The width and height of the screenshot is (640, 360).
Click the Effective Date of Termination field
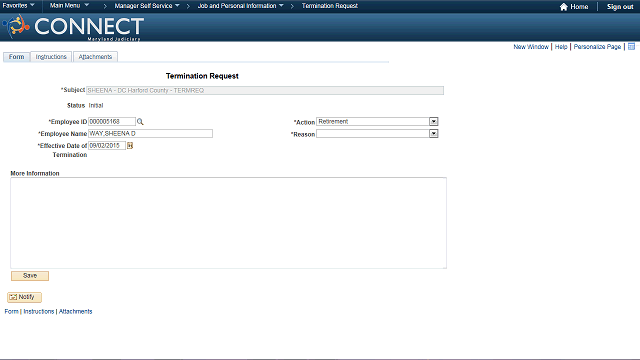[107, 146]
